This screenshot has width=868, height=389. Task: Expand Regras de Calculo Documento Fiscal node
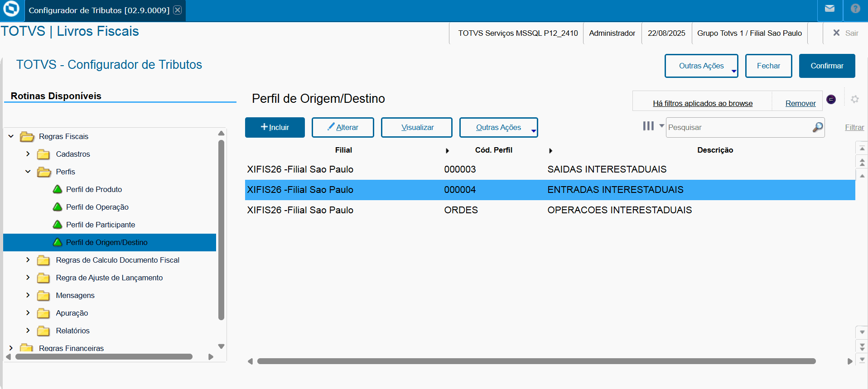pyautogui.click(x=28, y=259)
